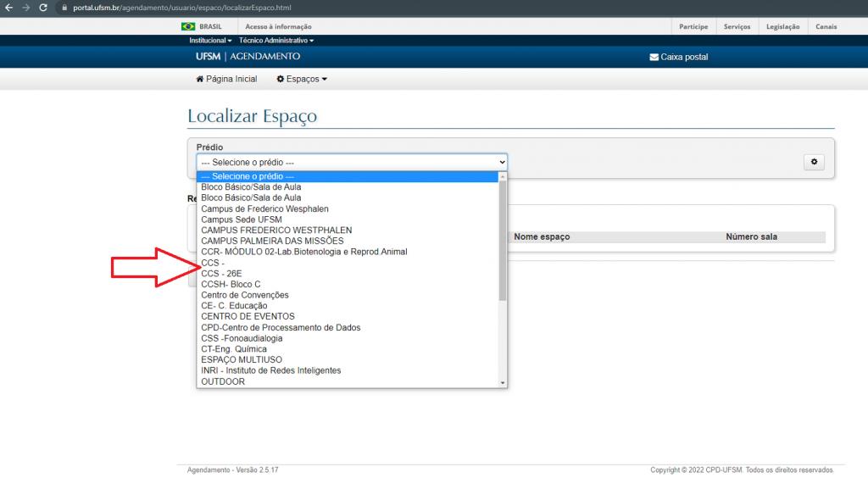Select 'CENTRO DE EVENTOS' option
This screenshot has height=478, width=868.
248,317
